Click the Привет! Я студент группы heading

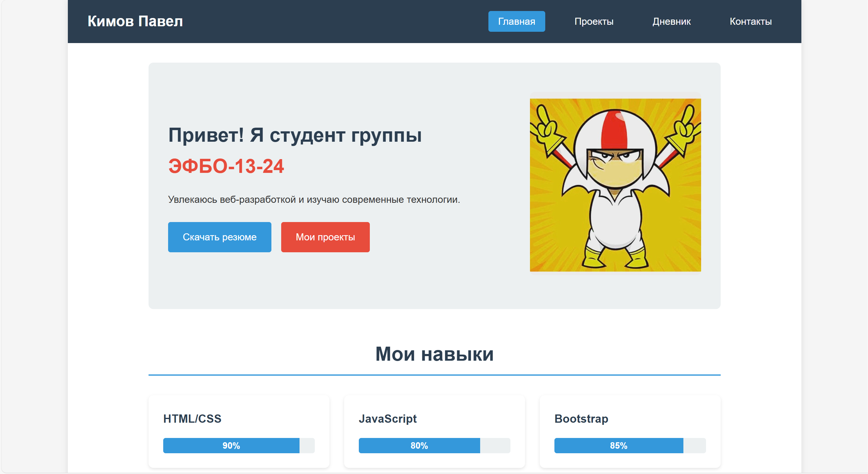pyautogui.click(x=295, y=135)
